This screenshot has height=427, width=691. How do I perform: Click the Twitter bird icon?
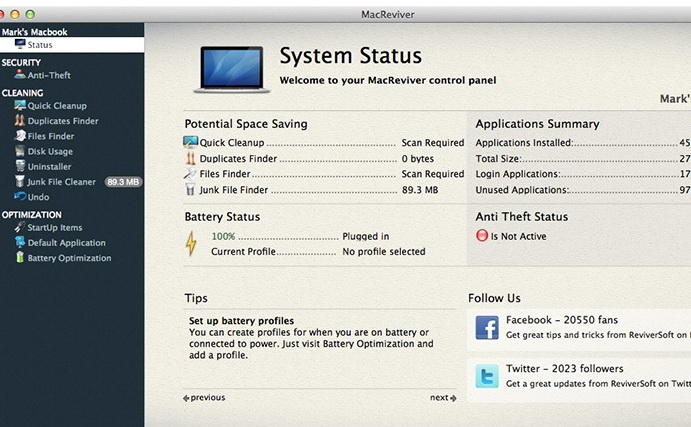(487, 376)
